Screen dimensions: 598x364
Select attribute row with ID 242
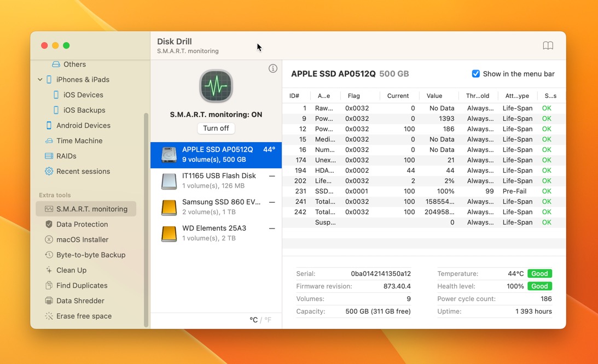[x=423, y=212]
